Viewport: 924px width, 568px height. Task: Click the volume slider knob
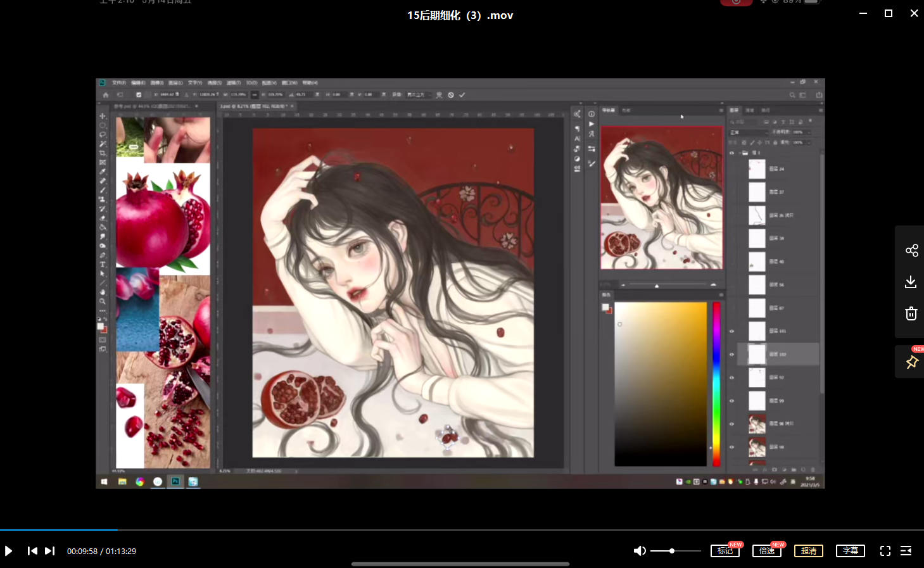pos(672,551)
